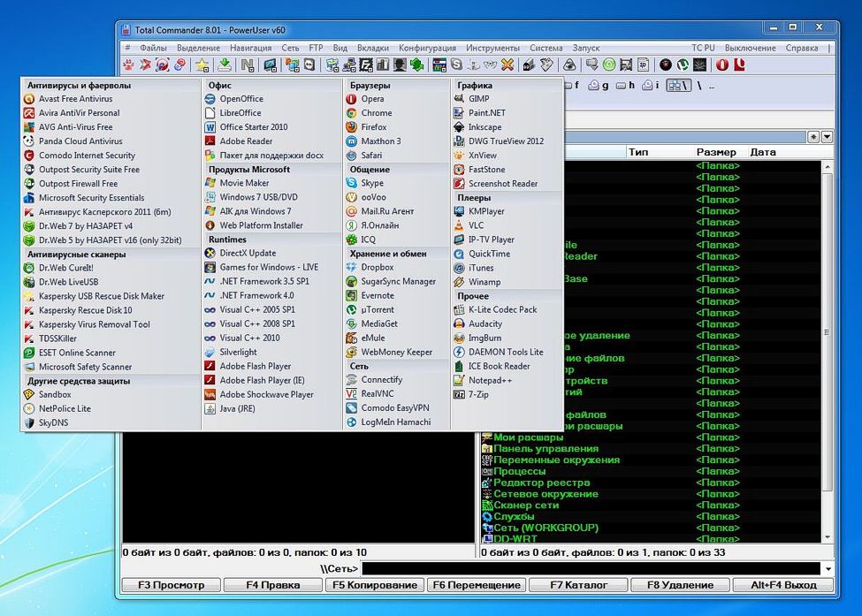
Task: Click the DAEMON Tools Lite icon
Action: 459,353
